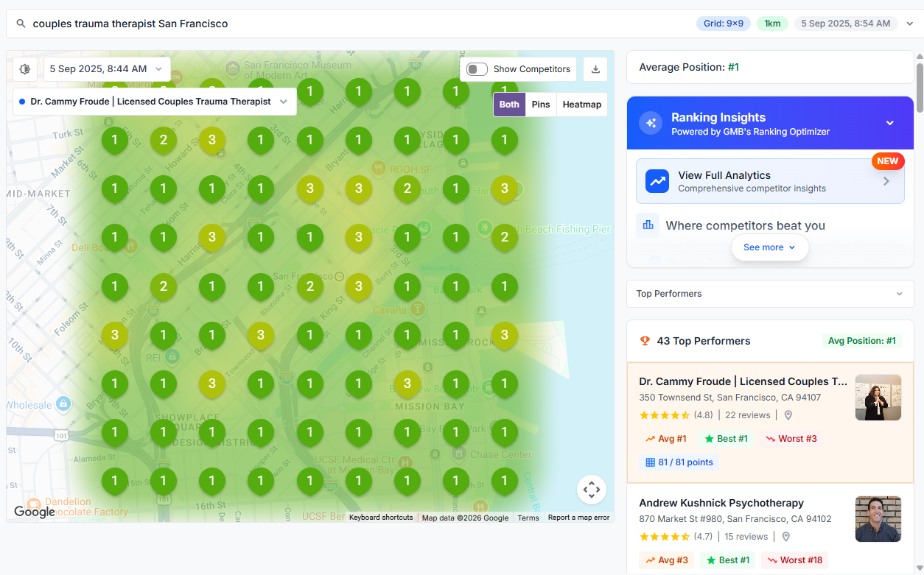Click grid icon in 81 / 81 points
The width and height of the screenshot is (924, 575).
click(x=650, y=462)
